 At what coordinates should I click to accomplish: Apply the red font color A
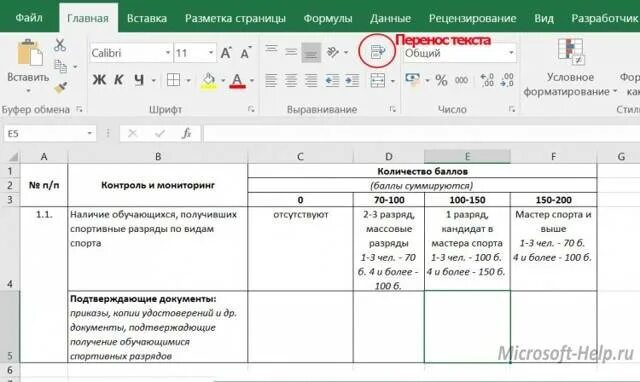238,81
